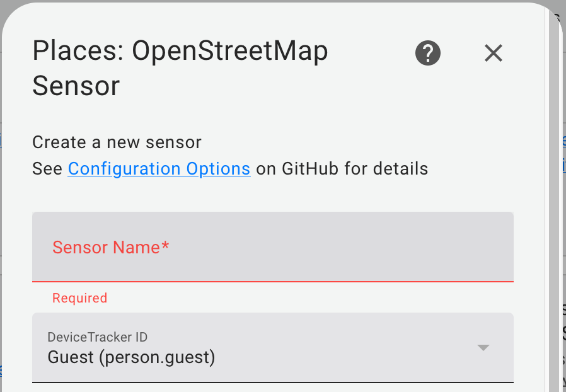
Task: Click the circled help icon next to the title
Action: (x=427, y=53)
